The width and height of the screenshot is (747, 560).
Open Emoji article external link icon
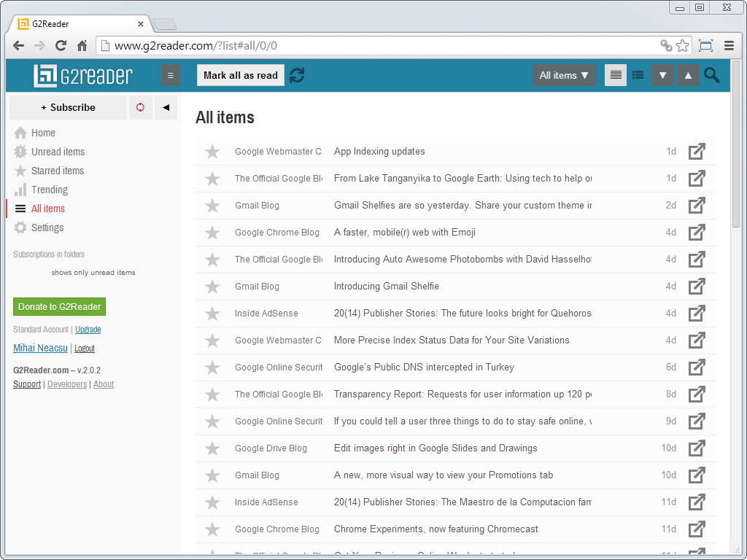[x=697, y=233]
